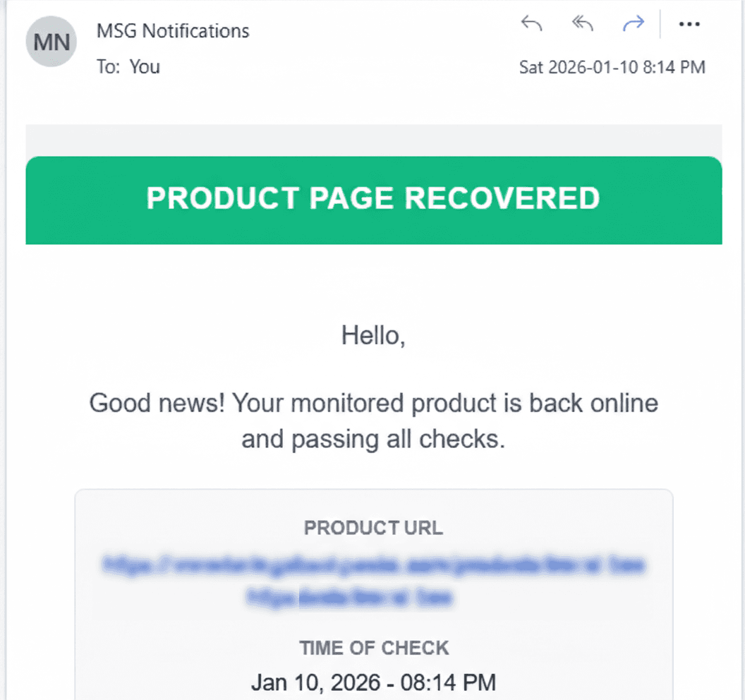Open the first blurred product URL link
The height and width of the screenshot is (700, 745).
click(x=372, y=564)
